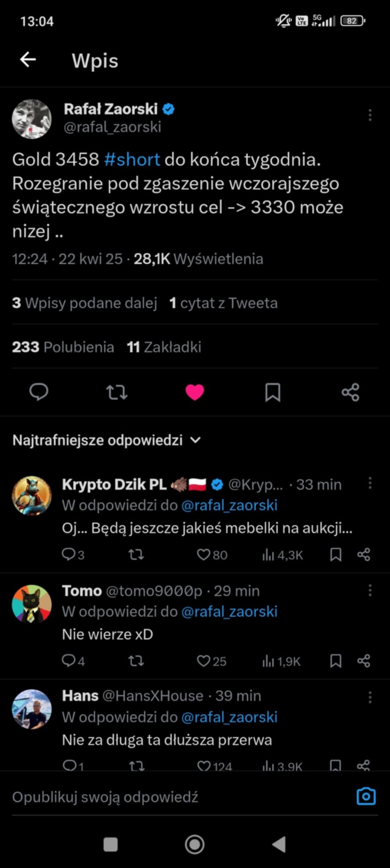Unlike the main post via pink heart

coord(195,392)
